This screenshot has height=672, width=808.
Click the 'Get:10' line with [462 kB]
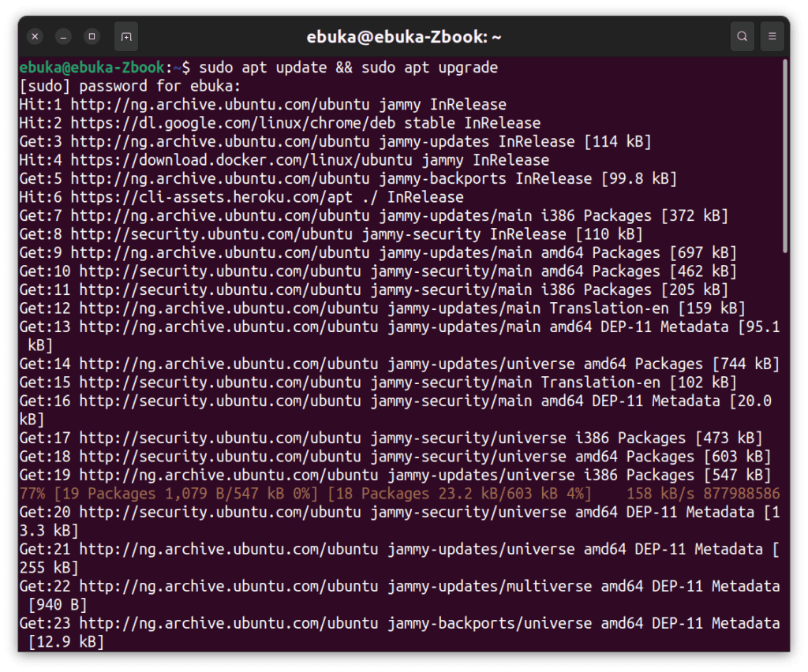378,271
